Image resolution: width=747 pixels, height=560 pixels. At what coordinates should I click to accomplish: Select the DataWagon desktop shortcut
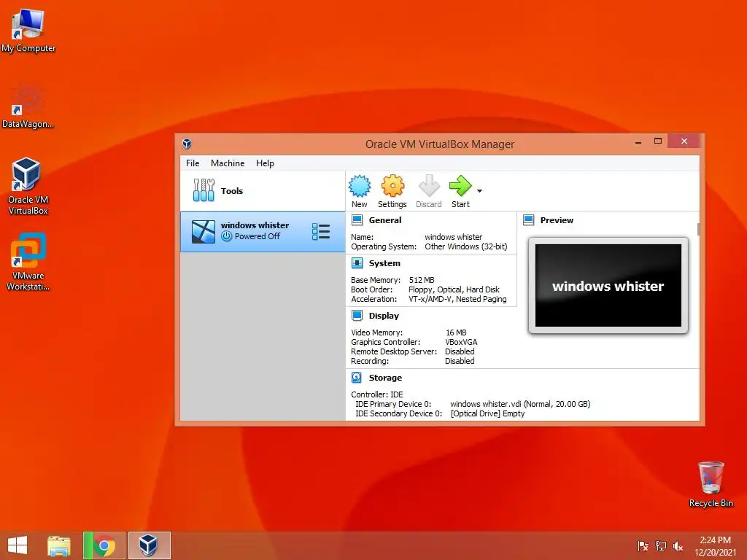point(28,106)
